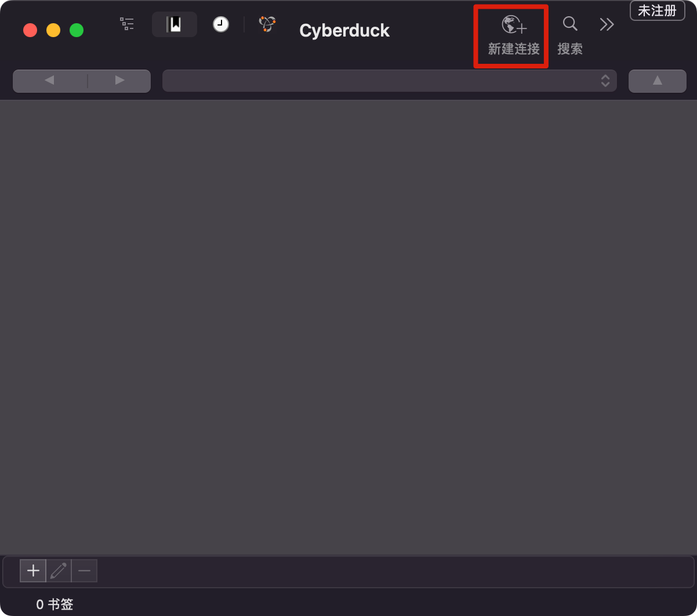Go to parent folder arrow button
This screenshot has height=616, width=697.
point(657,81)
